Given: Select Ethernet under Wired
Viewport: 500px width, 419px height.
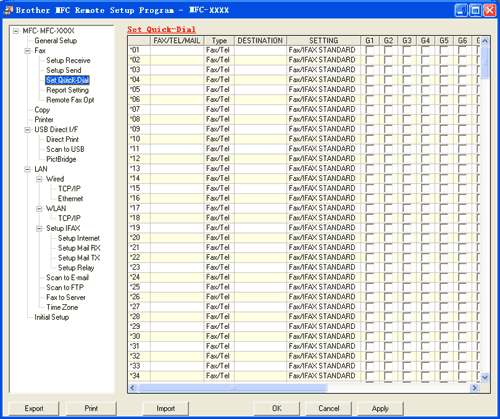Looking at the screenshot, I should click(70, 199).
